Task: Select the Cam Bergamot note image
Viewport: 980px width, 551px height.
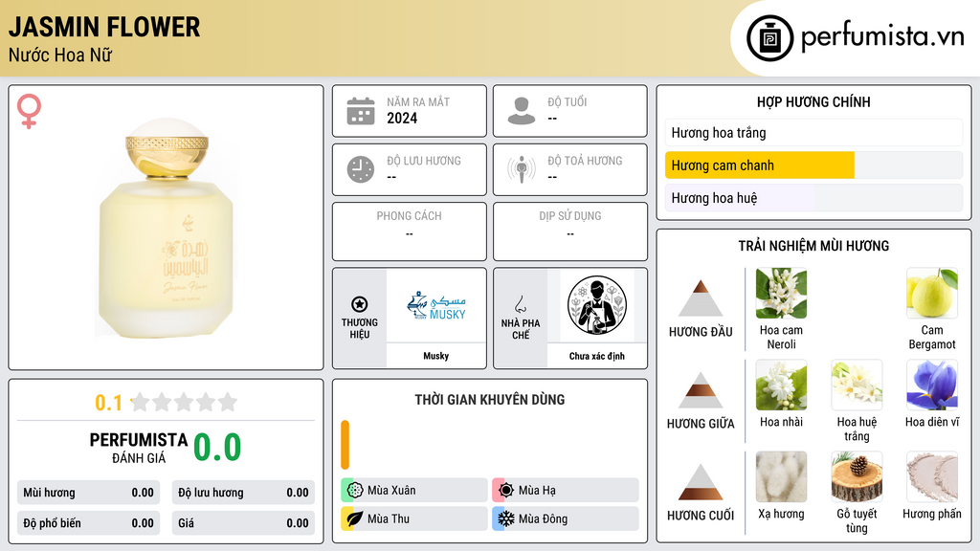Action: [x=932, y=293]
